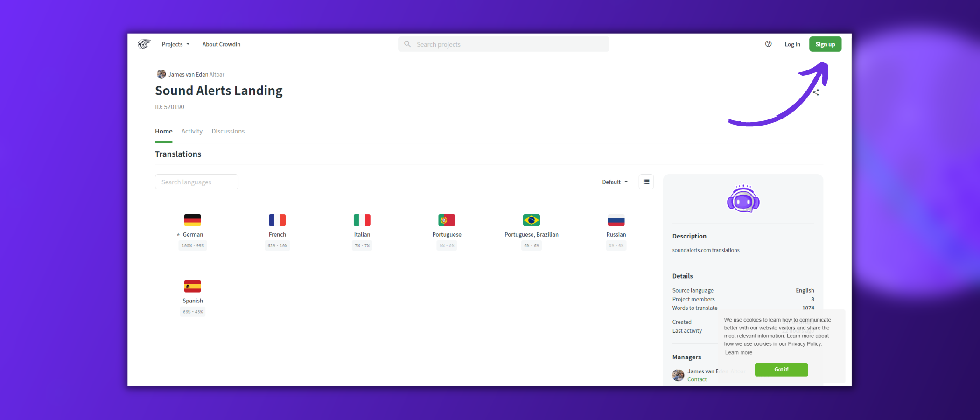This screenshot has width=980, height=420.
Task: Toggle the list view icon
Action: click(646, 182)
